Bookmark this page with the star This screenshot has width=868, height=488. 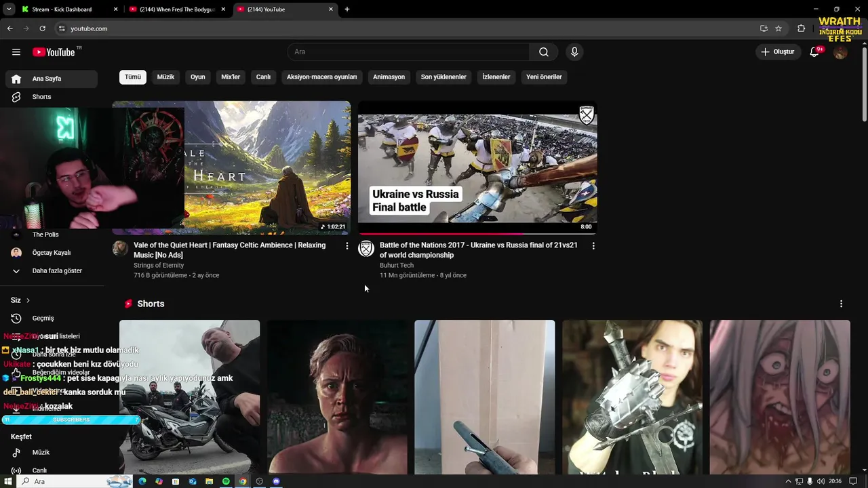pos(778,28)
